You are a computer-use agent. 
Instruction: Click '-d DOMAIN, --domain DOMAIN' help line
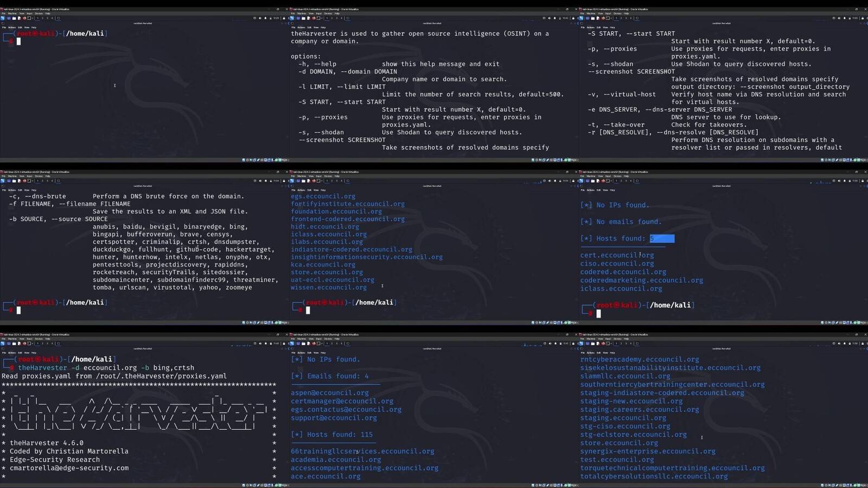[x=348, y=72]
